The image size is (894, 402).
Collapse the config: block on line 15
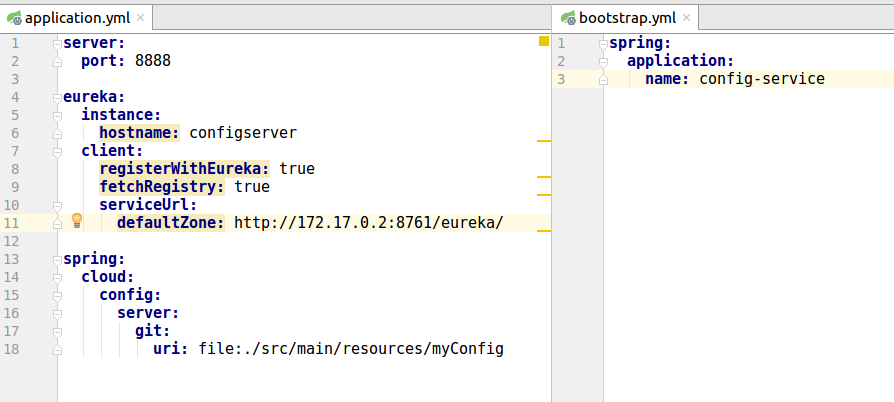[x=57, y=295]
